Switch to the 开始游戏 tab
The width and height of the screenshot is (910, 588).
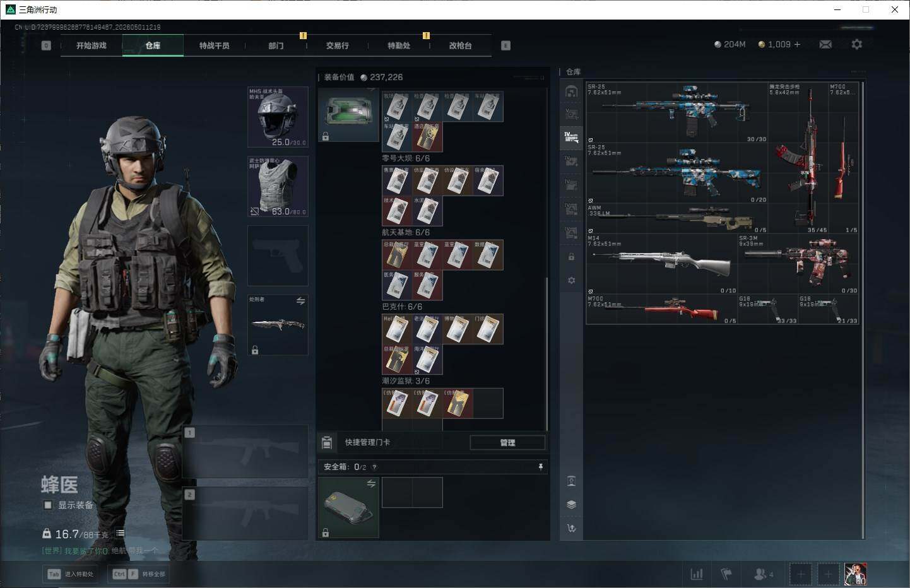pos(92,45)
